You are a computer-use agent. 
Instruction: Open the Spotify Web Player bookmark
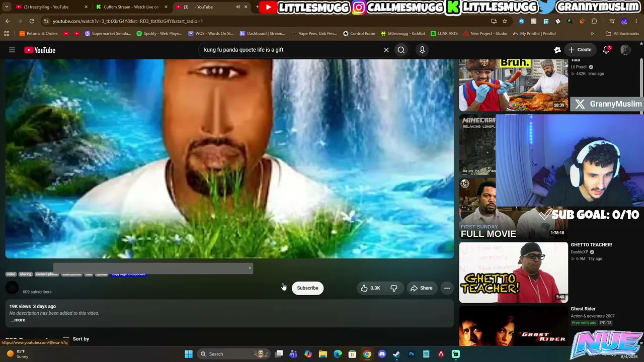159,34
